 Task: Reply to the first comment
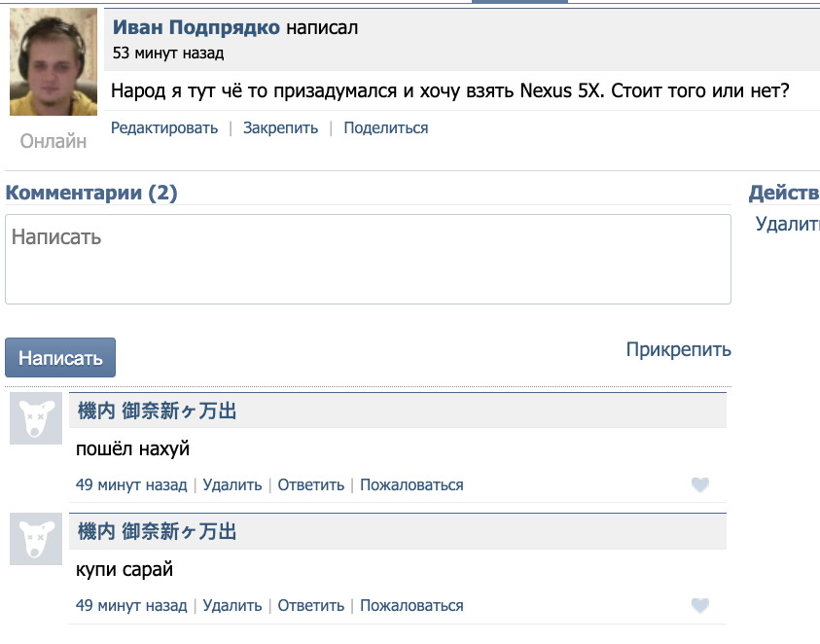pos(311,484)
